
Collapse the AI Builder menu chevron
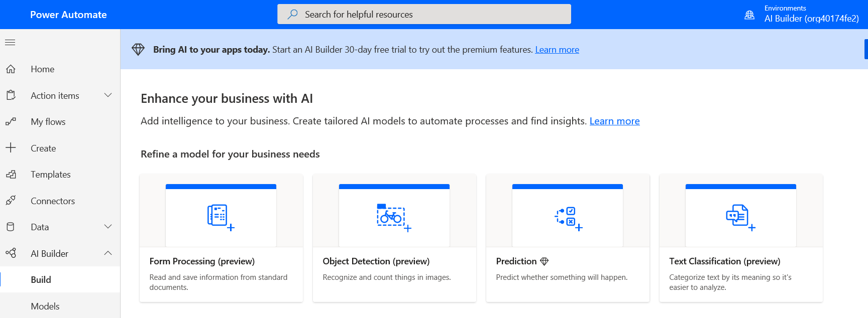(108, 253)
